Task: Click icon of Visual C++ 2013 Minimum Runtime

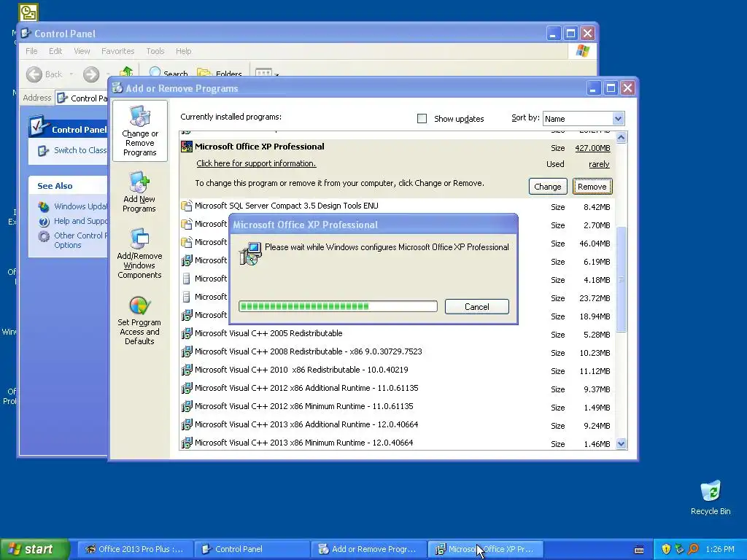Action: point(187,443)
